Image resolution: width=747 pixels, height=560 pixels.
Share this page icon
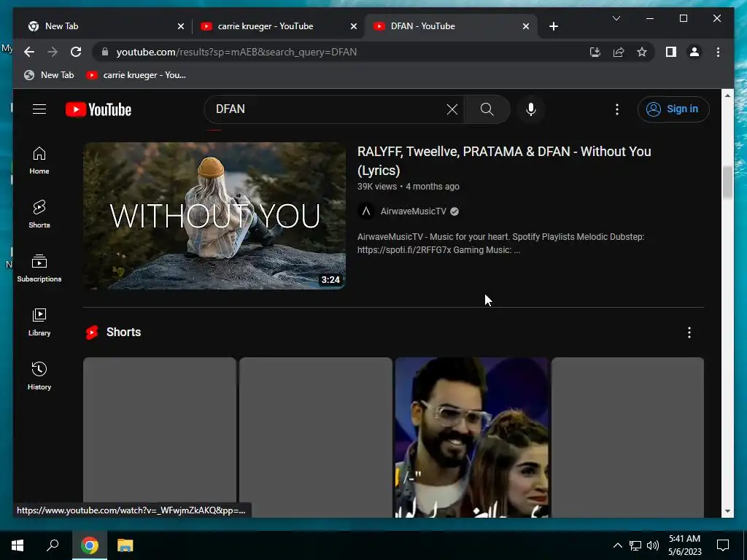pyautogui.click(x=619, y=52)
